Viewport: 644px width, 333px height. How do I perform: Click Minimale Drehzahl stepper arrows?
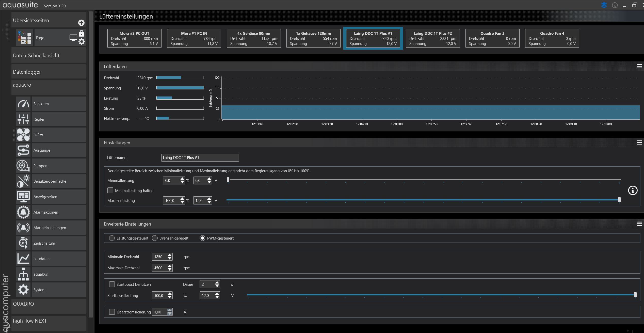(x=170, y=257)
